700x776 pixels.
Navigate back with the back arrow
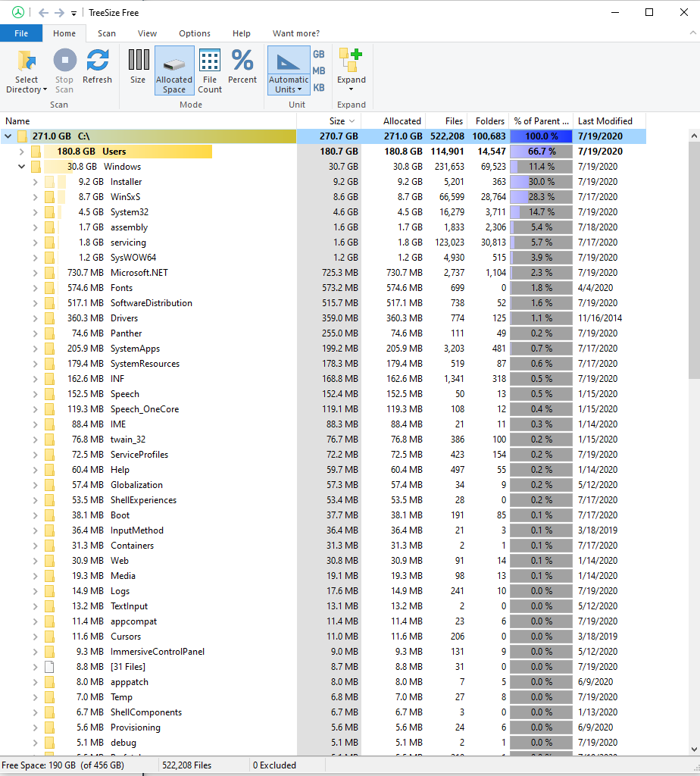click(x=43, y=13)
